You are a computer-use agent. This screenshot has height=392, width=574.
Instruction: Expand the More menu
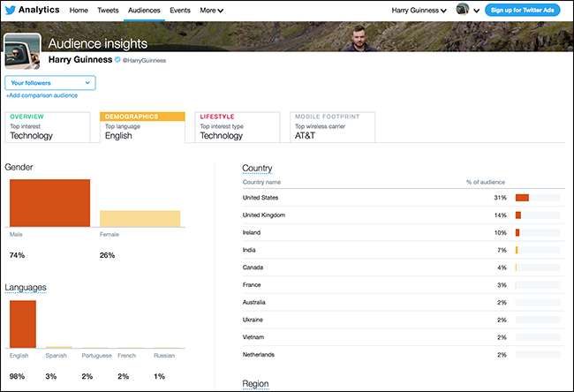click(212, 11)
